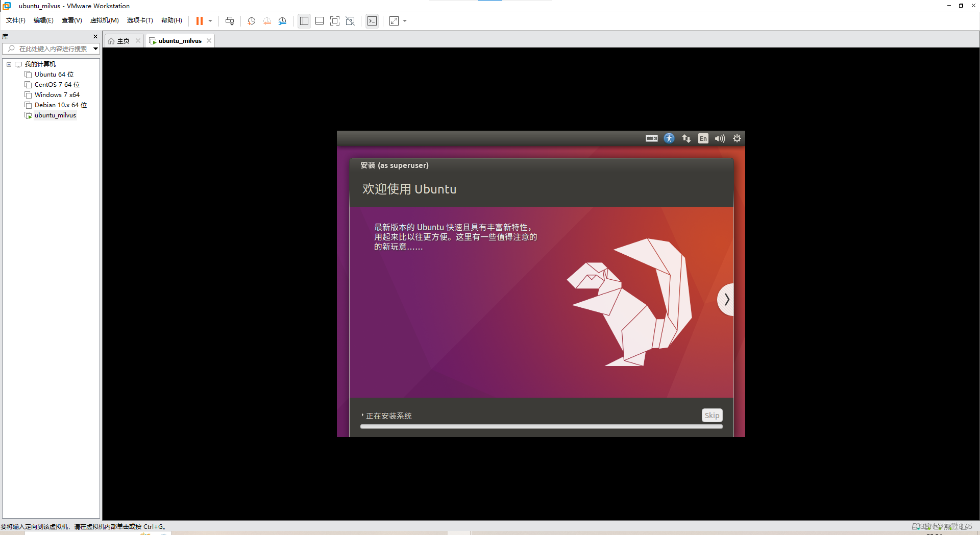This screenshot has width=980, height=535.
Task: Send Ctrl+Alt+Del to the virtual machine
Action: tap(230, 21)
